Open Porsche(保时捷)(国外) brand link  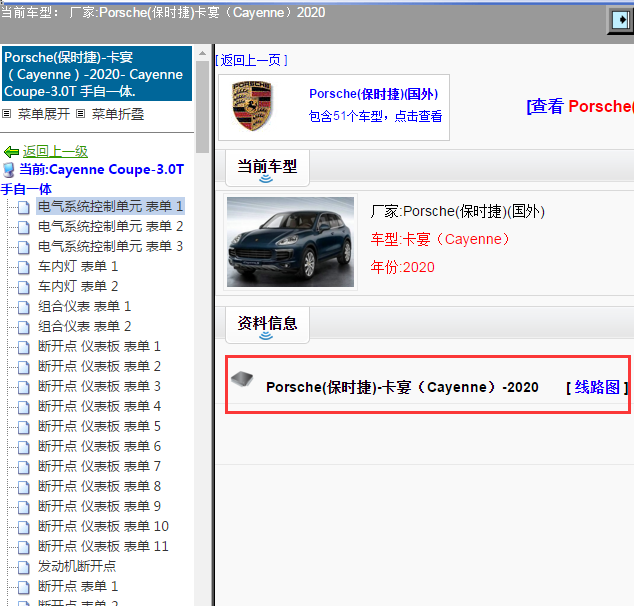tap(374, 94)
